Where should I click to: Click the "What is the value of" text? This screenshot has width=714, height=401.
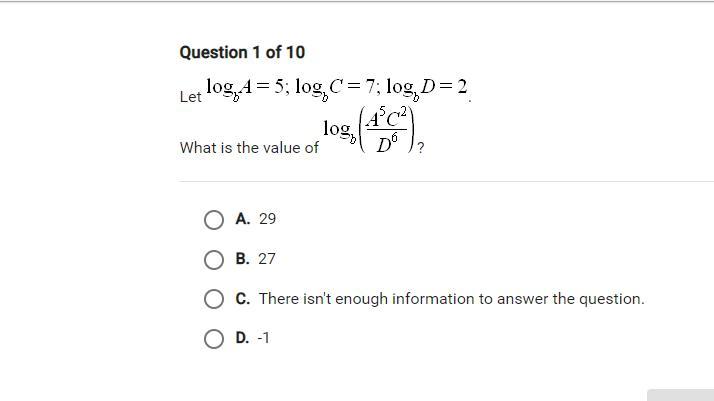249,147
